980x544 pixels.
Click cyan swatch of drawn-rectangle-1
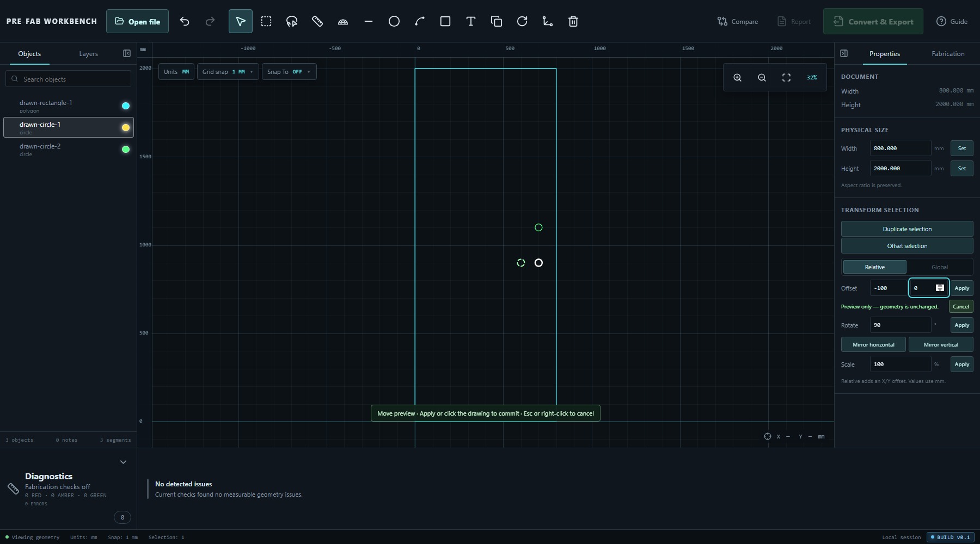[x=126, y=106]
